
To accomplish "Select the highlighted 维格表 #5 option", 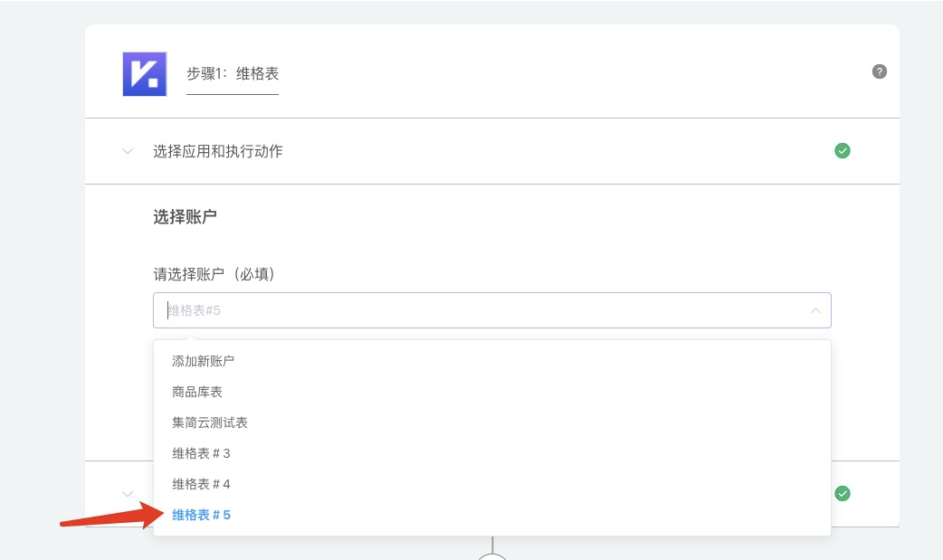I will coord(201,515).
